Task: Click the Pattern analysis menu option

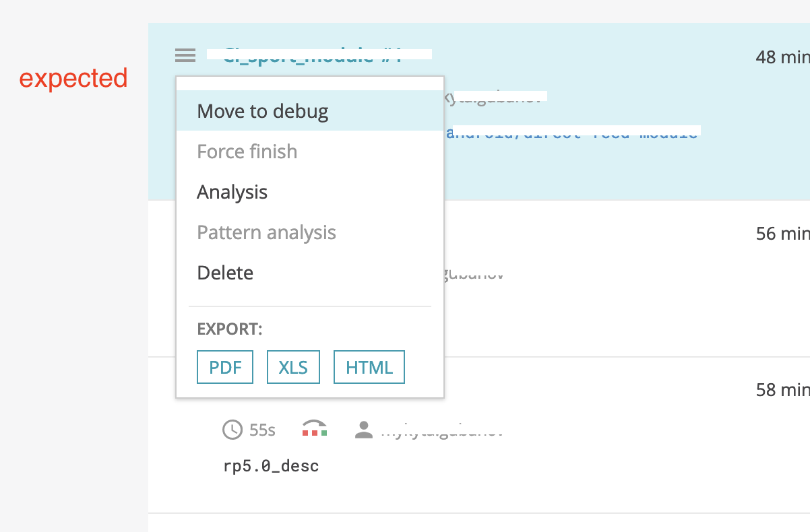Action: 266,232
